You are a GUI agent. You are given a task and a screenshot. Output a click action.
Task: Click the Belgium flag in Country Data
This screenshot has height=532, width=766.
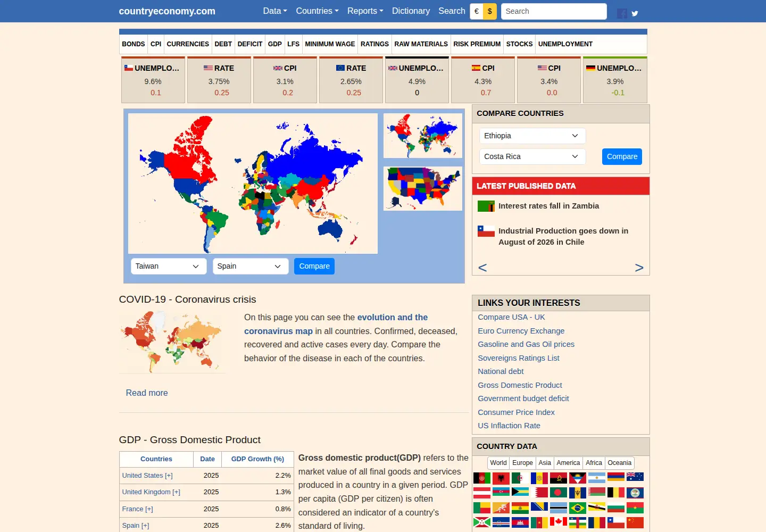coord(616,493)
